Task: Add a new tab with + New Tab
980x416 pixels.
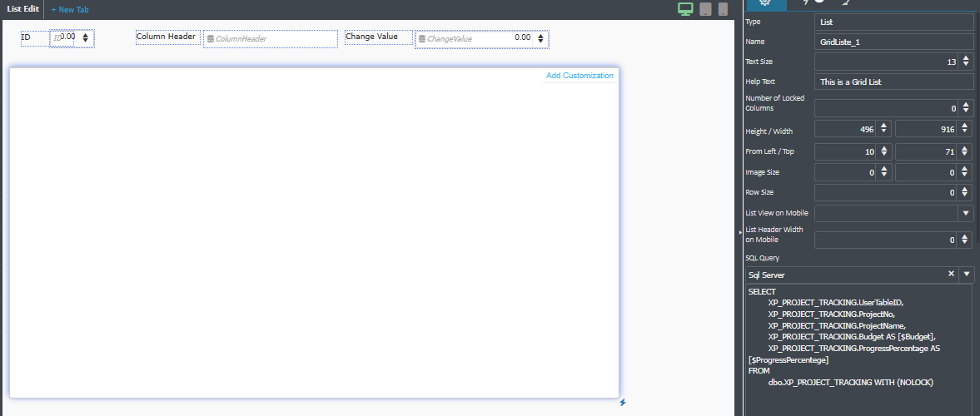Action: (x=70, y=9)
